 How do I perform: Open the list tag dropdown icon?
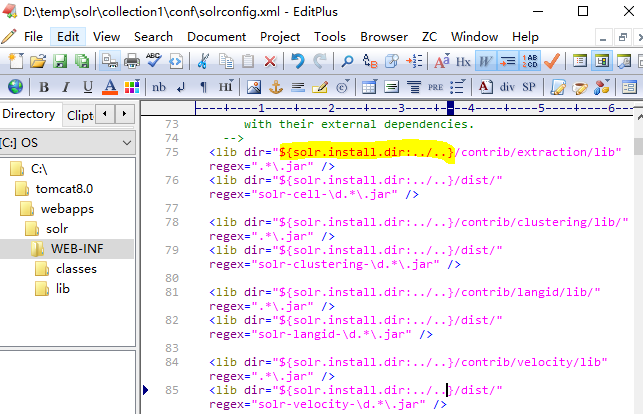(457, 87)
